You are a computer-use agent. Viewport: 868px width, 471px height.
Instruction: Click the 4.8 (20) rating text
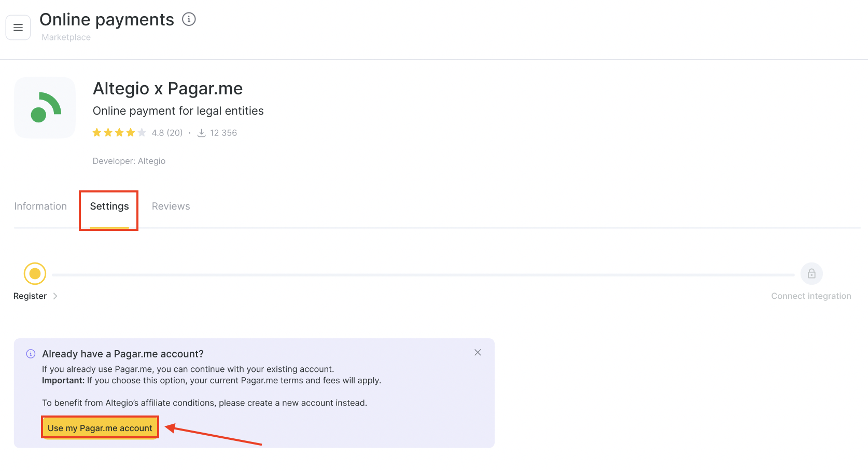point(167,133)
